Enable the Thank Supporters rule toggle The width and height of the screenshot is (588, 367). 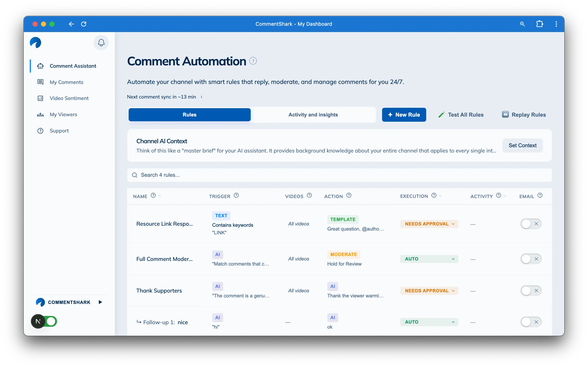531,291
